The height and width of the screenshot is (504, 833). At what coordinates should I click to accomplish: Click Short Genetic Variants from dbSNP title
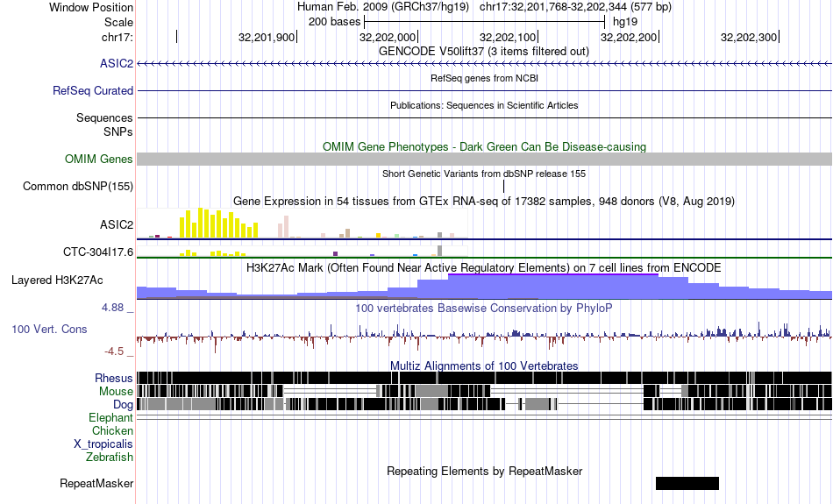[x=484, y=174]
